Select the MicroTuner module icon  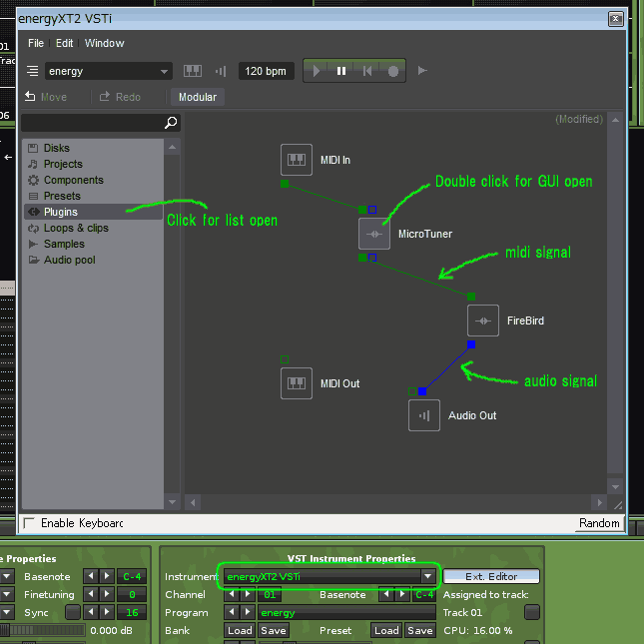[x=374, y=234]
